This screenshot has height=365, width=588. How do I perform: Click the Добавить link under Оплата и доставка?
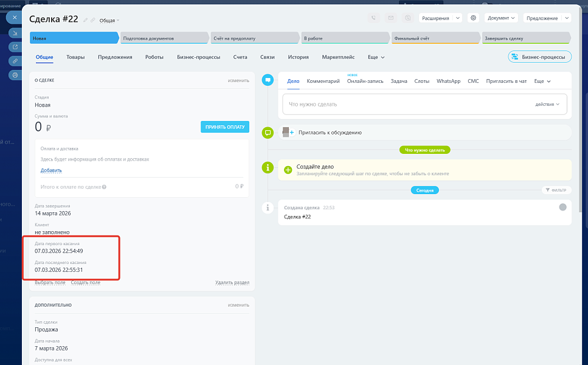tap(51, 170)
